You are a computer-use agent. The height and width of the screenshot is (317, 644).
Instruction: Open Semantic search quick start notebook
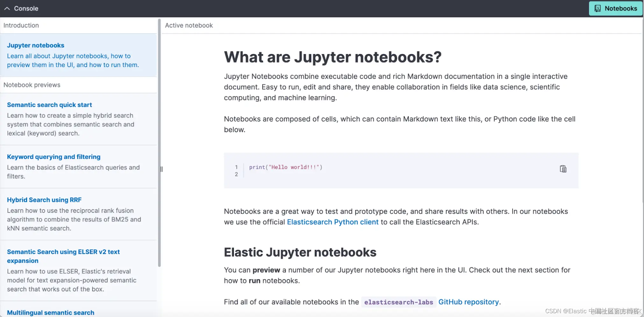[49, 105]
